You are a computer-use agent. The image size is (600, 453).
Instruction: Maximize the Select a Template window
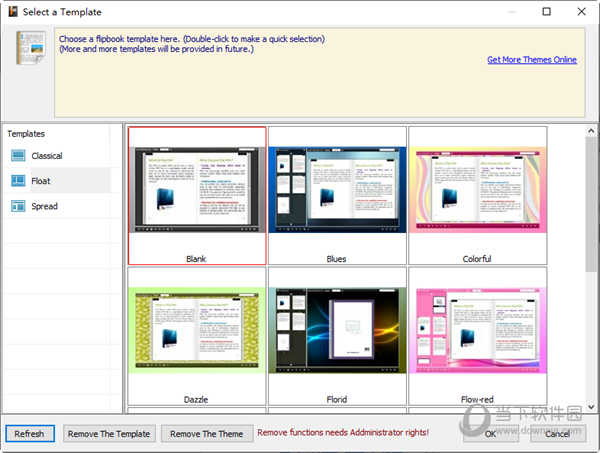click(x=546, y=11)
